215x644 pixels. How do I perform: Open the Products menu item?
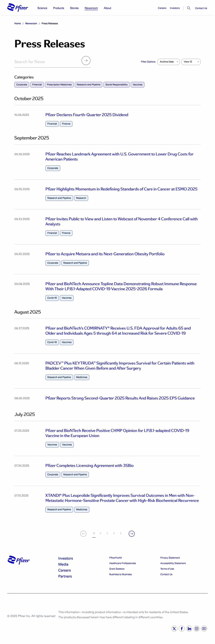pos(59,8)
